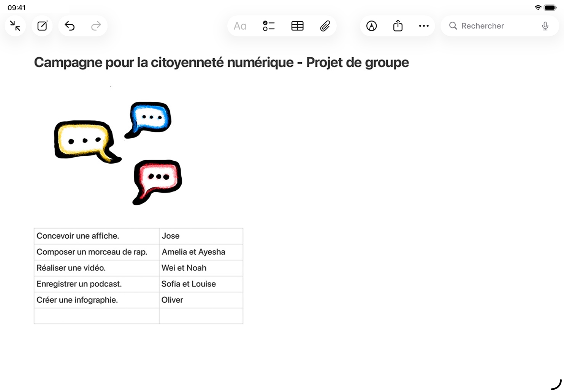This screenshot has height=392, width=564.
Task: Click the 'Enregistrer un podcast.' cell
Action: 97,284
